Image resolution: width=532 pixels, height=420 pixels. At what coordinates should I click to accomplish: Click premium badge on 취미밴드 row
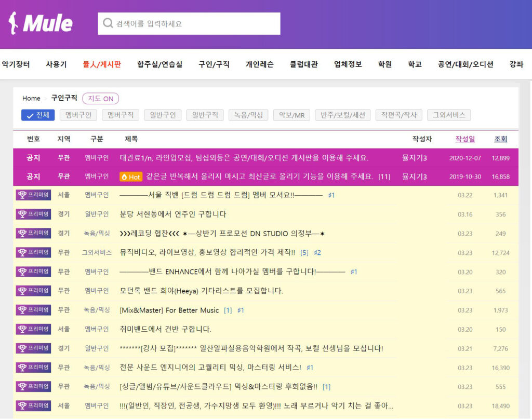33,329
